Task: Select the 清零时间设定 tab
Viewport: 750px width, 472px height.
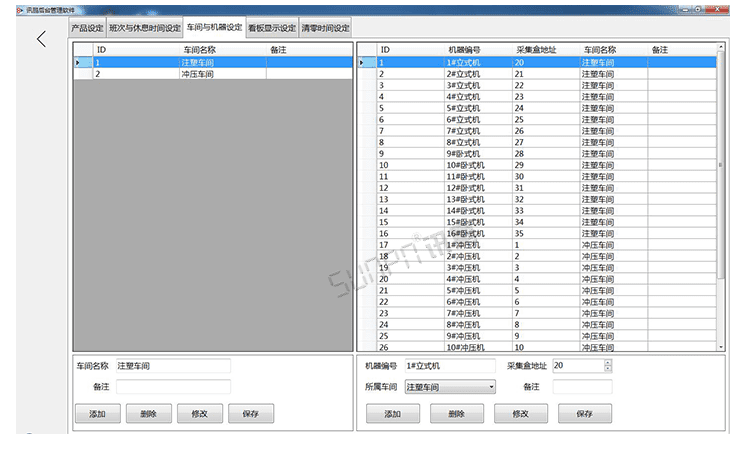Action: (325, 27)
